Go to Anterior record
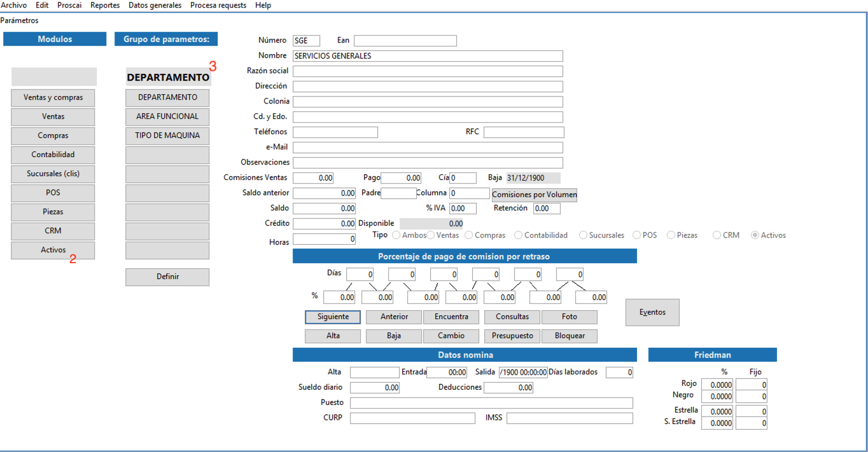 tap(394, 317)
